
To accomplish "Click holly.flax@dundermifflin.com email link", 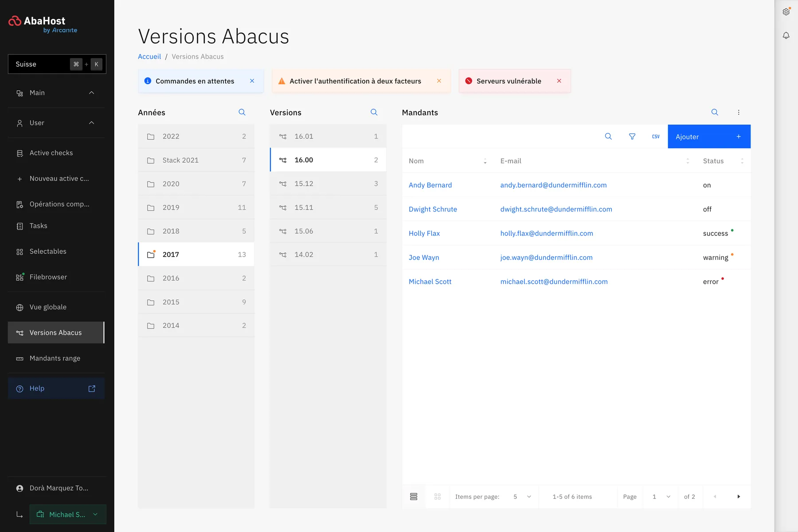I will [x=547, y=233].
